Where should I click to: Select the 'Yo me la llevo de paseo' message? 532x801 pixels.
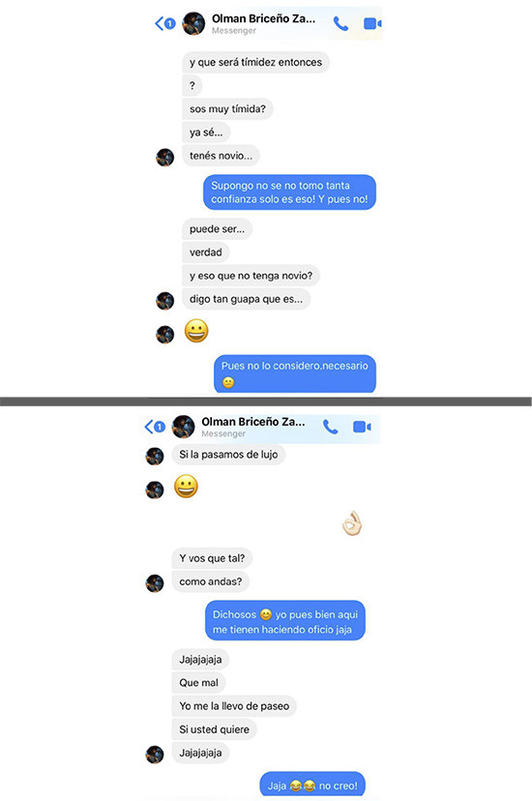click(x=234, y=706)
